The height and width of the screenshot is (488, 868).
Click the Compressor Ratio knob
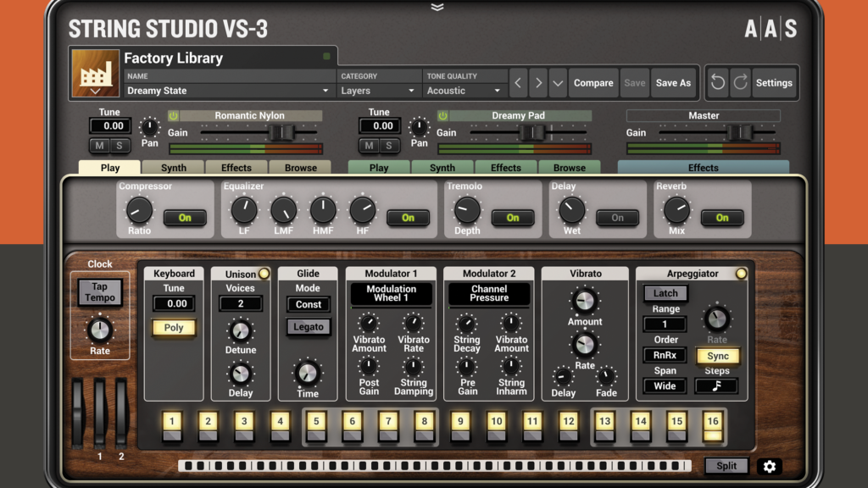click(x=139, y=210)
